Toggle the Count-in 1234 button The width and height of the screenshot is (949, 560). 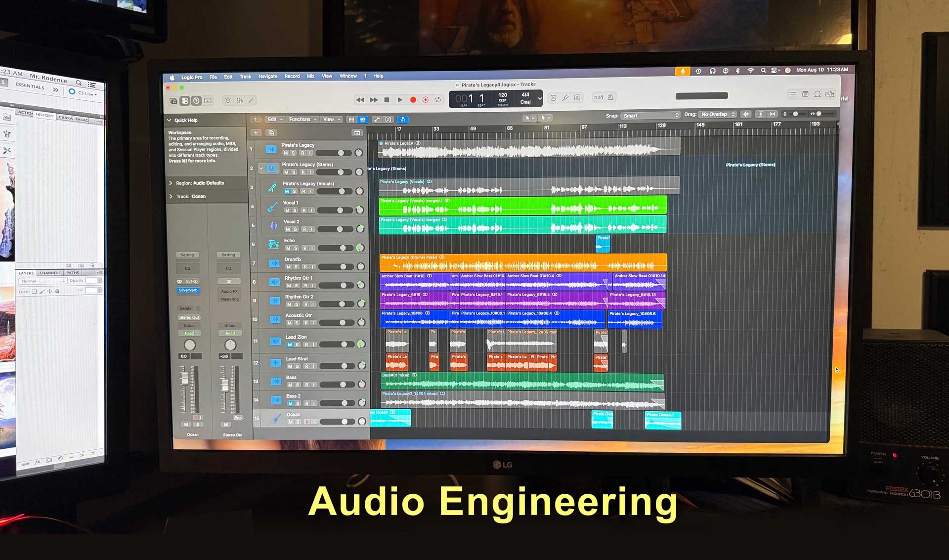pos(599,97)
